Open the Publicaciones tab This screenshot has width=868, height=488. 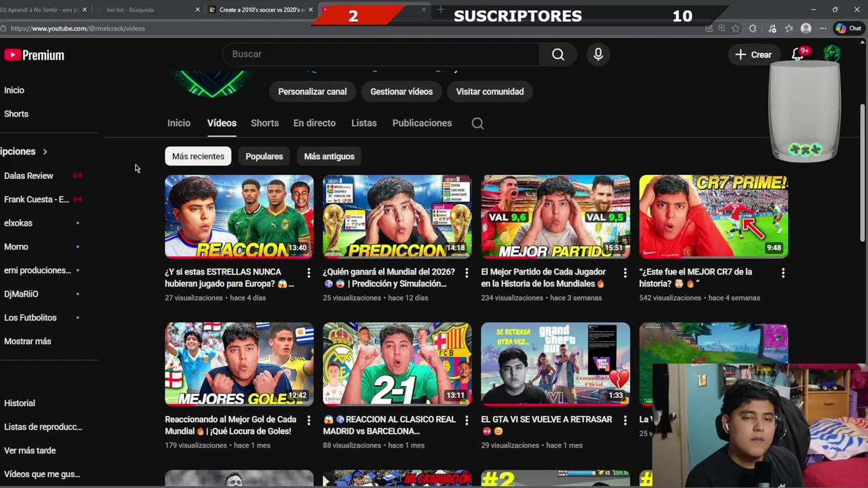[422, 123]
